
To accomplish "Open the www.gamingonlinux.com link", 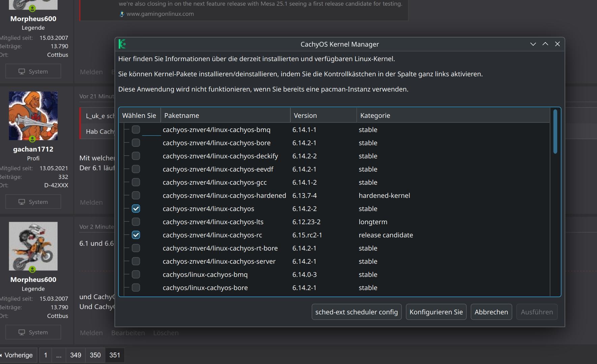I will [x=160, y=14].
